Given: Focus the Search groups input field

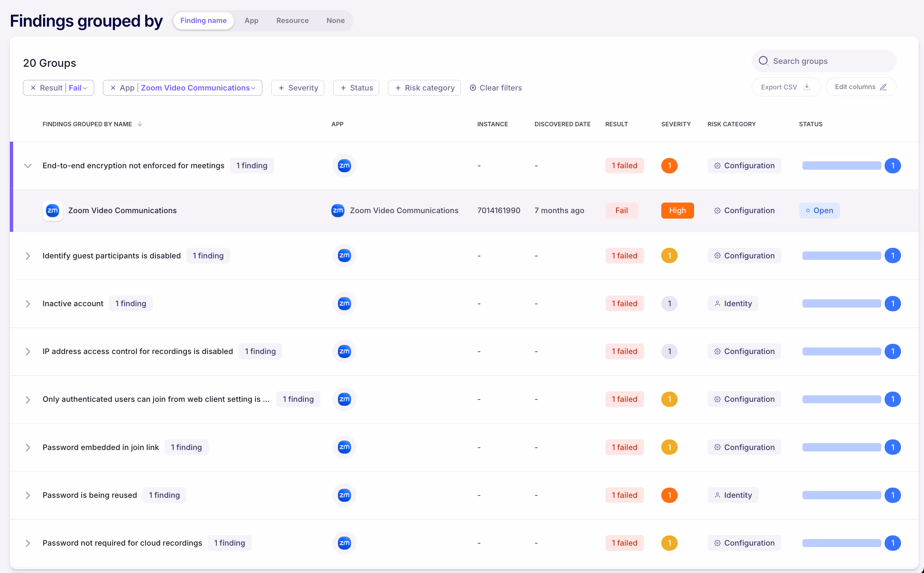Looking at the screenshot, I should [824, 61].
